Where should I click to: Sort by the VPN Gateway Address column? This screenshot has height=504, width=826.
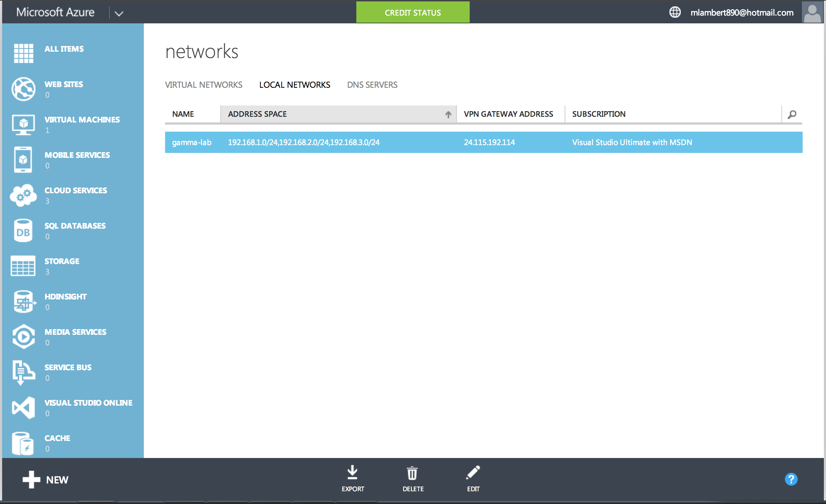[508, 114]
